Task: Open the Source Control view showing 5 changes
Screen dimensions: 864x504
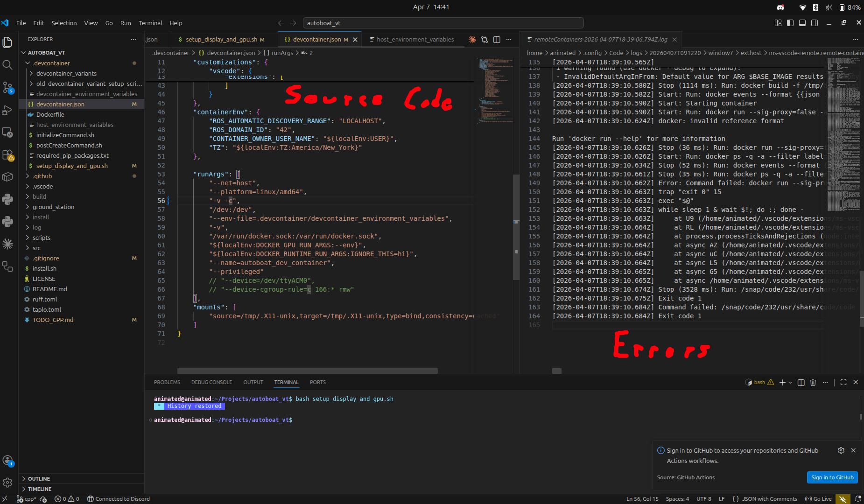Action: (x=7, y=88)
